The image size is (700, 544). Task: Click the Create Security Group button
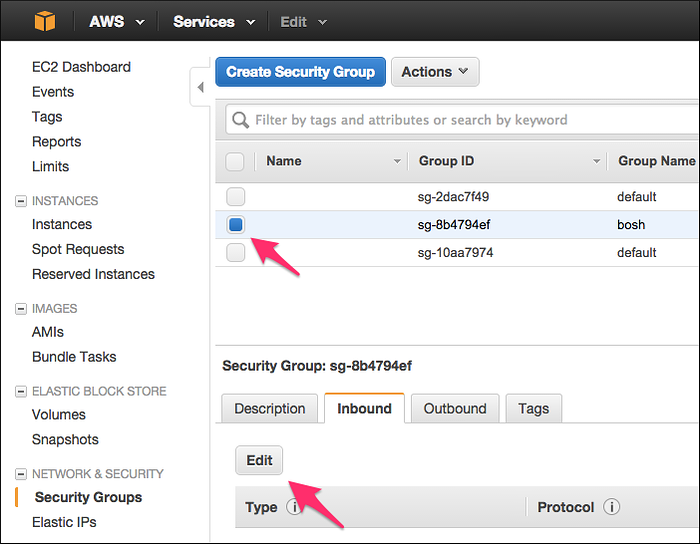[x=300, y=72]
